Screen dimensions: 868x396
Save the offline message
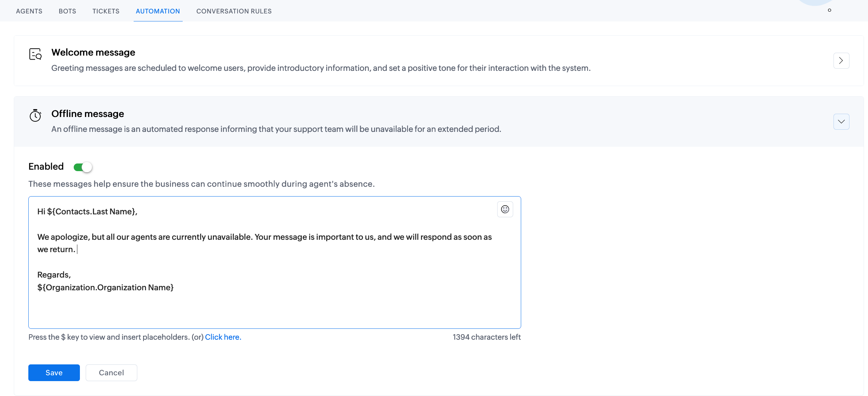point(54,373)
